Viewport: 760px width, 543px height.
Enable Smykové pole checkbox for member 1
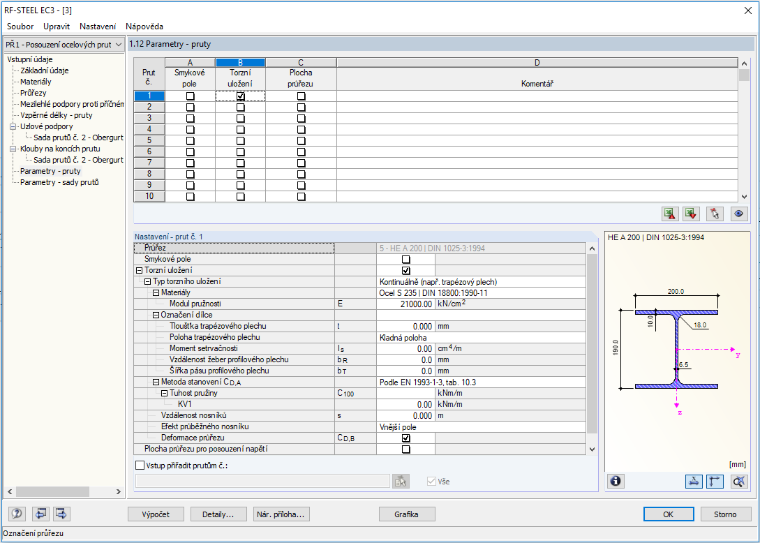pos(190,96)
